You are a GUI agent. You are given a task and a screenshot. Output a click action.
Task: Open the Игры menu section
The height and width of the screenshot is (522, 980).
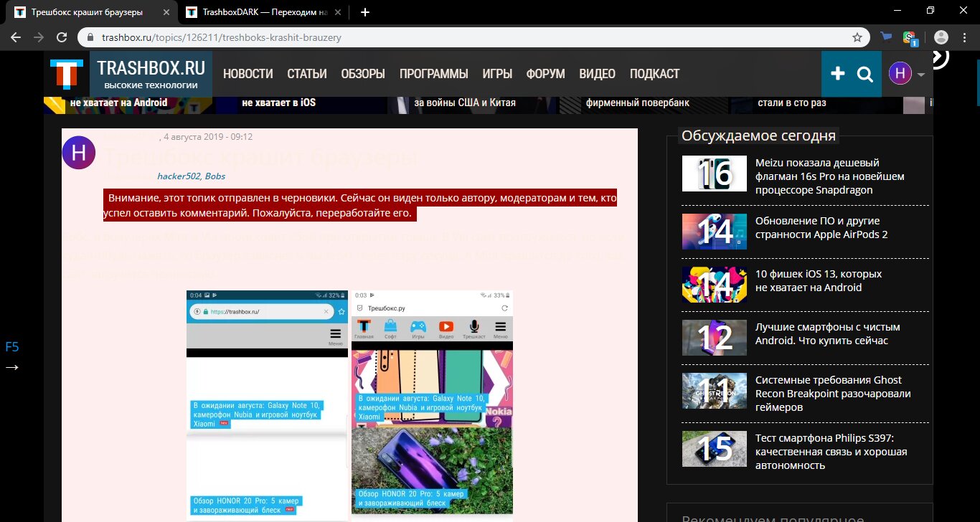tap(497, 74)
